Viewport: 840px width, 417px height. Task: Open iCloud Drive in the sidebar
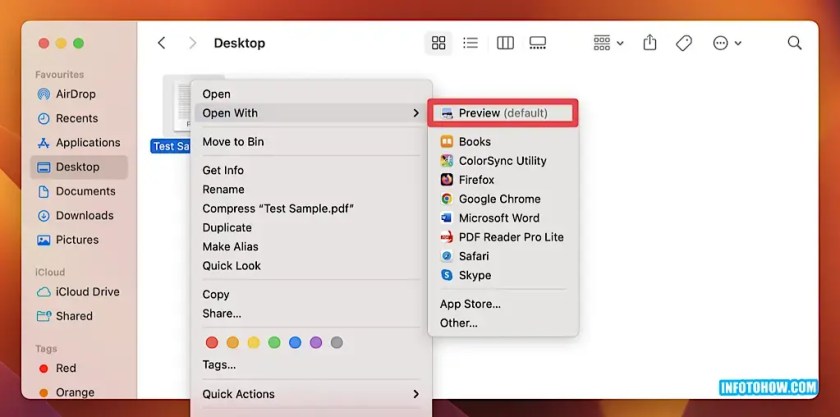[x=78, y=292]
